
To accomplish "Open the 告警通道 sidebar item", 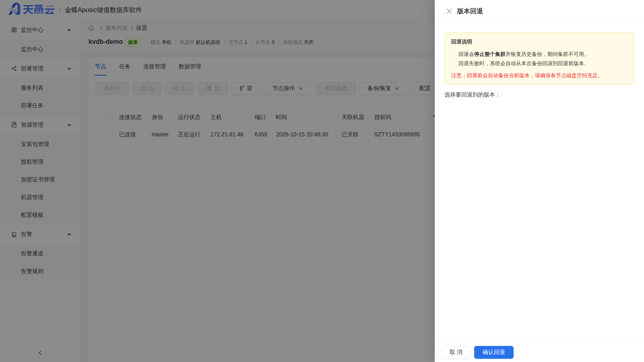I will 40,253.
